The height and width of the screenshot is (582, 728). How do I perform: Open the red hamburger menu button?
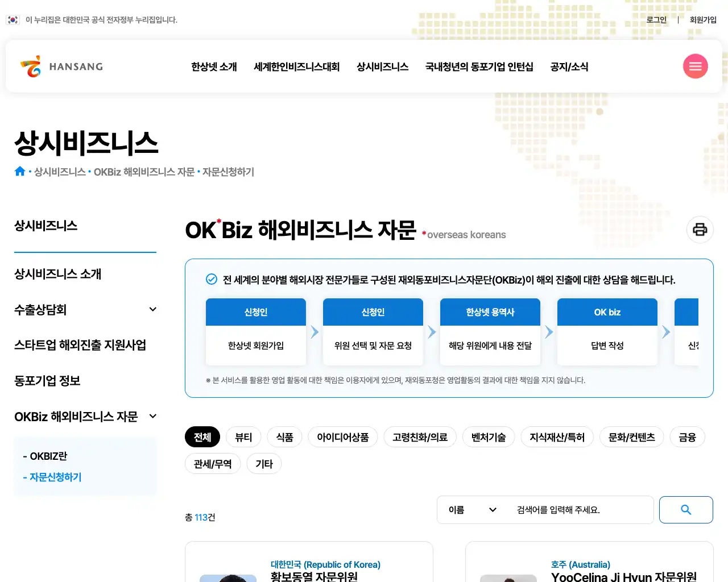click(695, 66)
